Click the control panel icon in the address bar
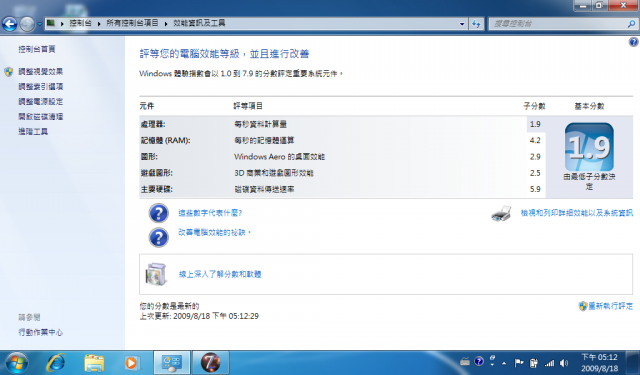The image size is (640, 375). 51,23
